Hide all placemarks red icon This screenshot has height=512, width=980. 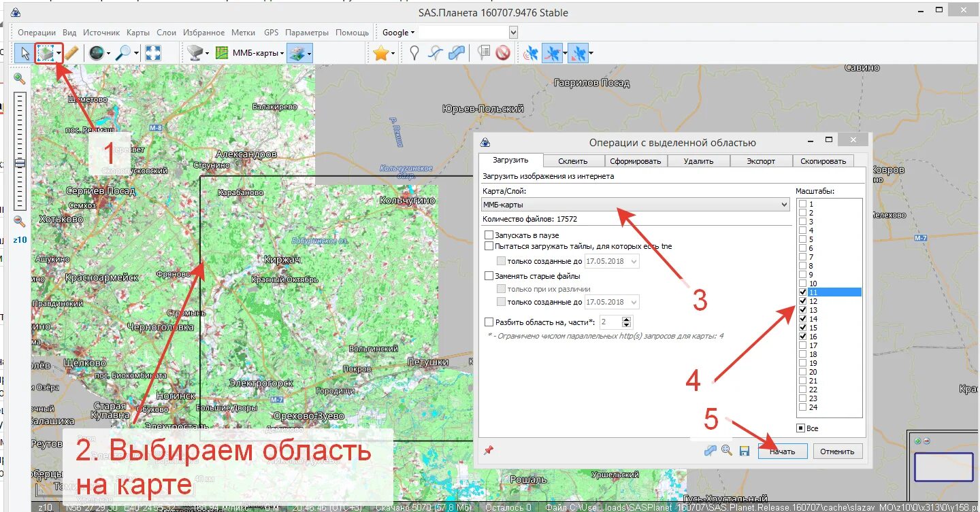[503, 53]
